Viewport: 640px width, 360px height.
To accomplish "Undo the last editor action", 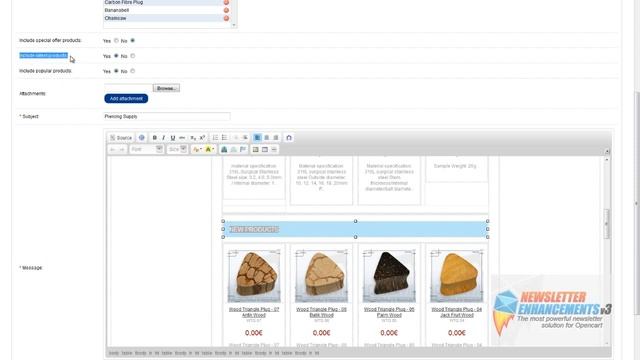I will coord(113,150).
